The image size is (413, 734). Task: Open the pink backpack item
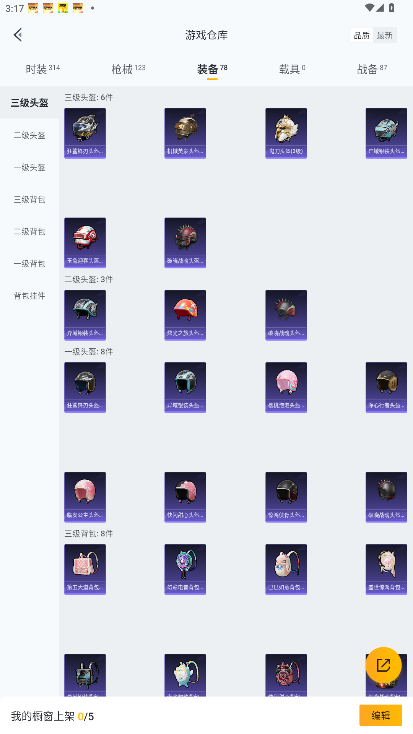pos(85,569)
